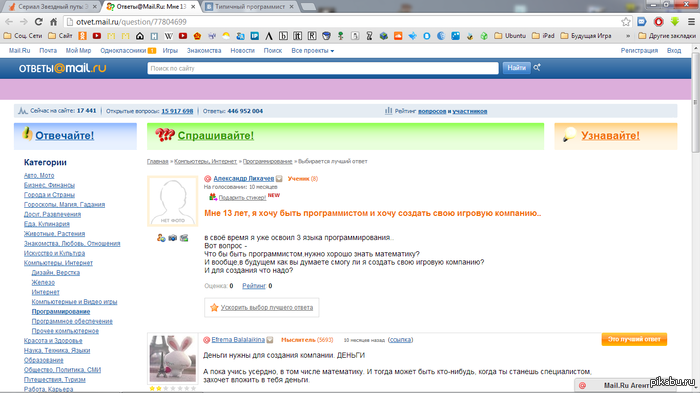The image size is (700, 393).
Task: Open Авто, Мото category
Action: click(39, 176)
